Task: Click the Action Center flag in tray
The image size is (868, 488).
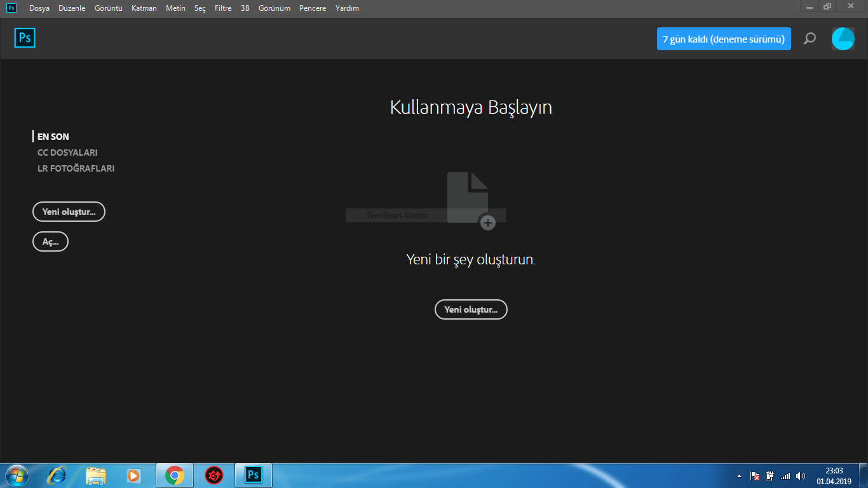Action: 754,475
